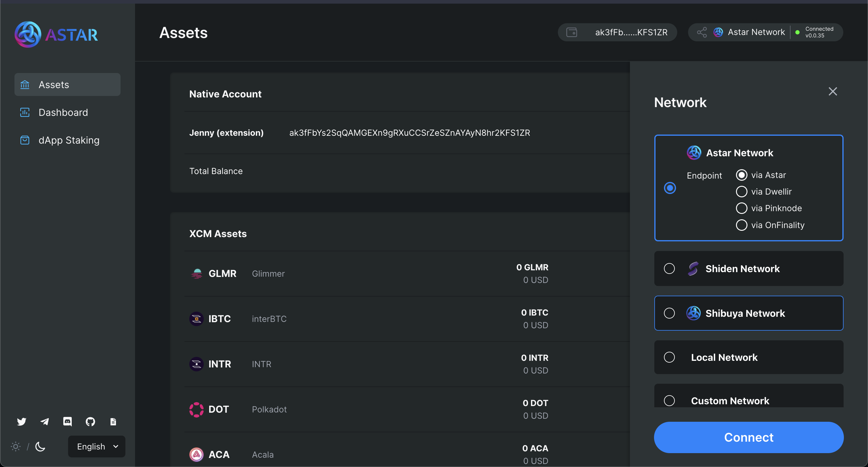Click the INTR token icon
The image size is (868, 467).
tap(197, 364)
